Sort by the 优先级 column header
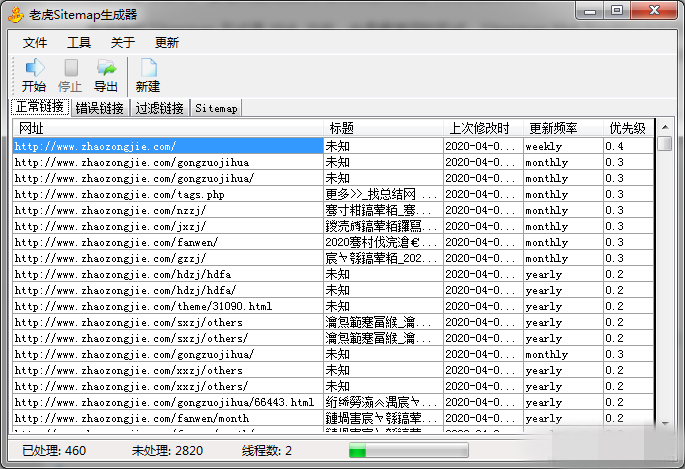This screenshot has width=685, height=469. [628, 128]
